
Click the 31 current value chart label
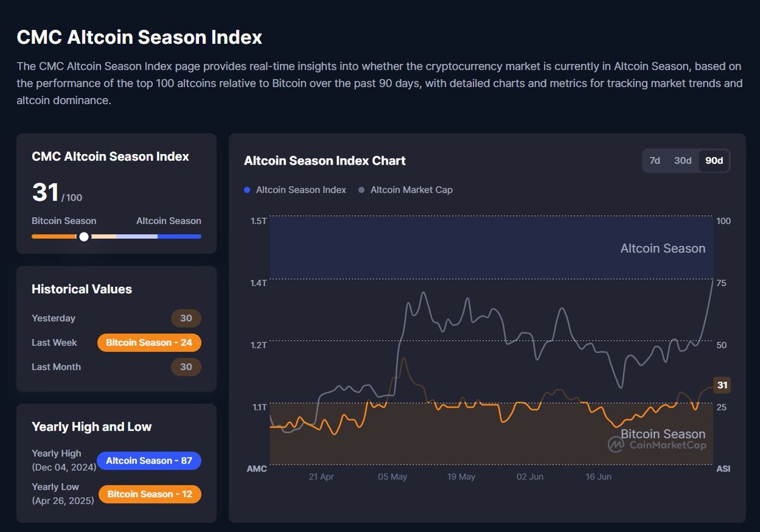pos(722,385)
